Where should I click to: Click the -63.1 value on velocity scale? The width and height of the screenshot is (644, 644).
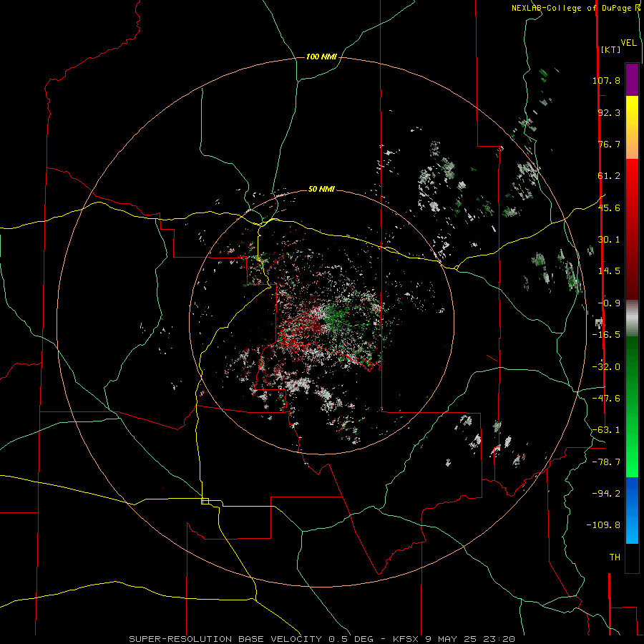pos(606,430)
